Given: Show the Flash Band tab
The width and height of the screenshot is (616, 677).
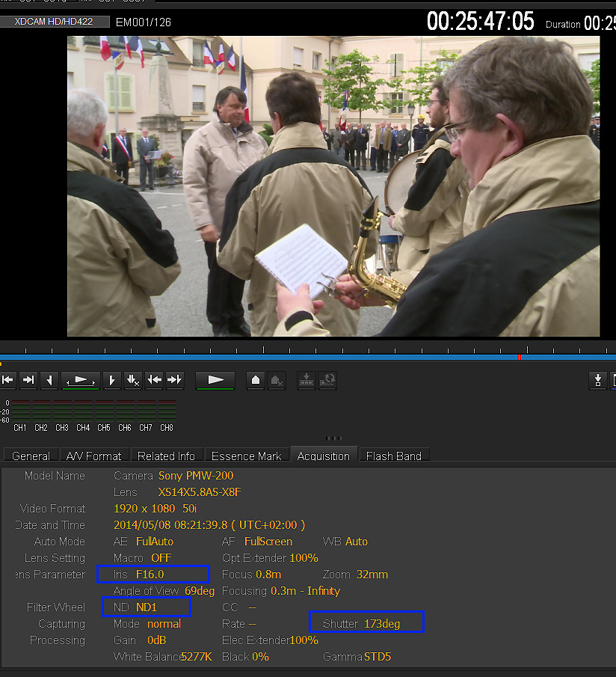Looking at the screenshot, I should pos(393,456).
